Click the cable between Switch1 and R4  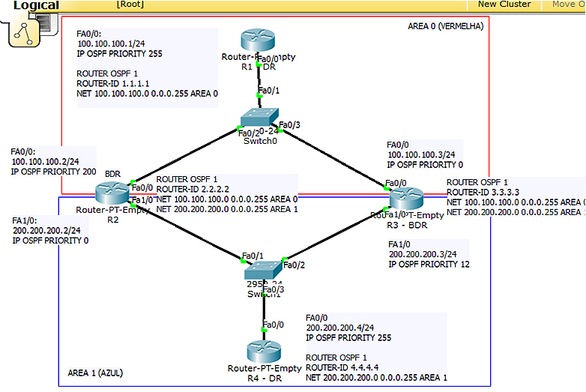coord(264,307)
